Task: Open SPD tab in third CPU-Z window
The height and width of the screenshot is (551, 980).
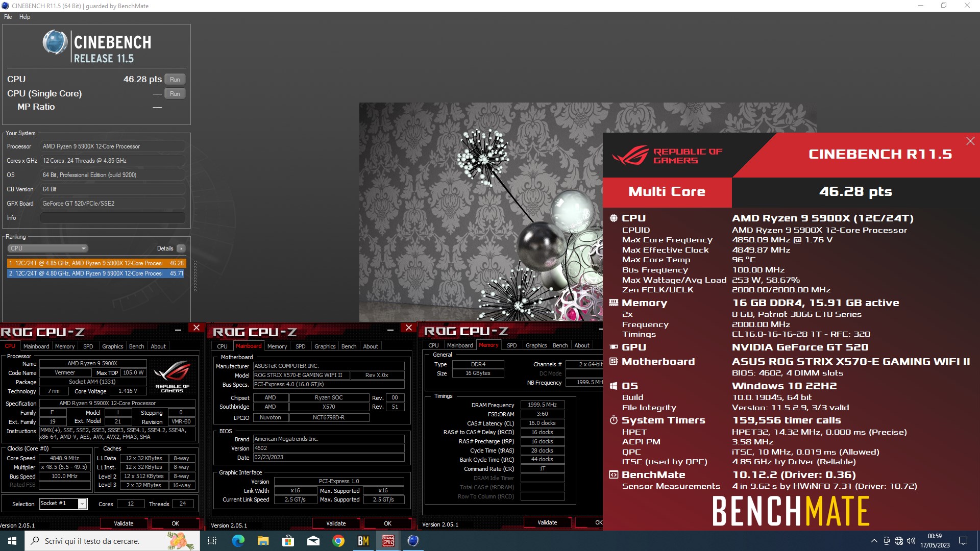Action: click(x=512, y=345)
